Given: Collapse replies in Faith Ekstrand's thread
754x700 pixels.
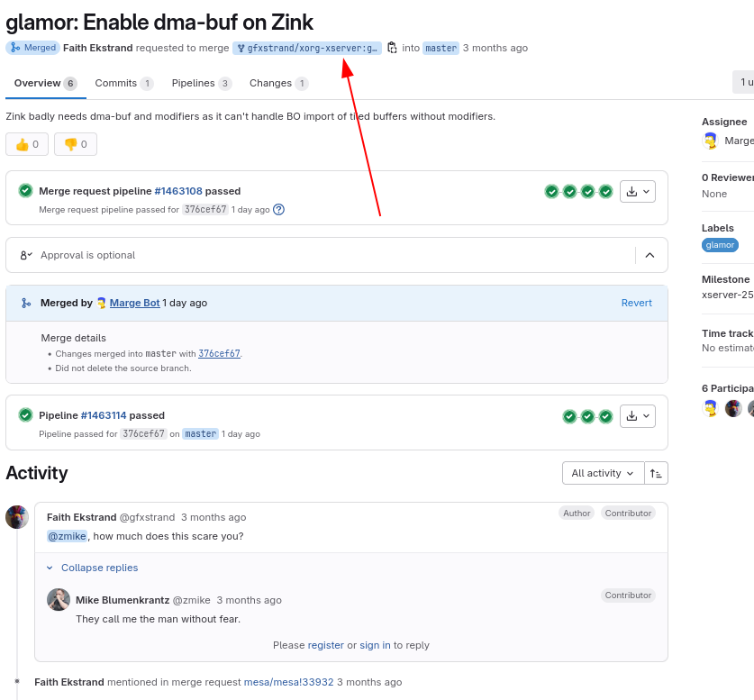Looking at the screenshot, I should (92, 568).
